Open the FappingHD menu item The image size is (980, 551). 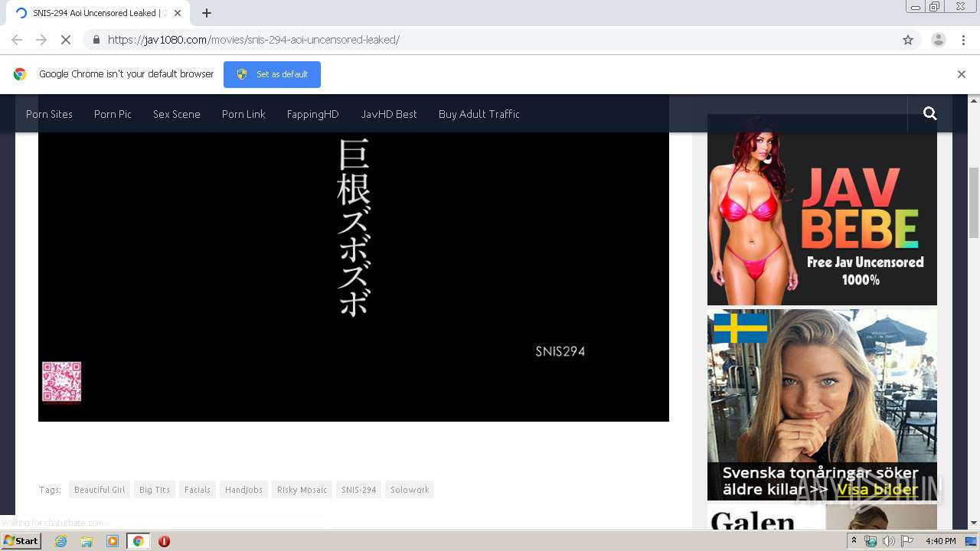point(312,114)
